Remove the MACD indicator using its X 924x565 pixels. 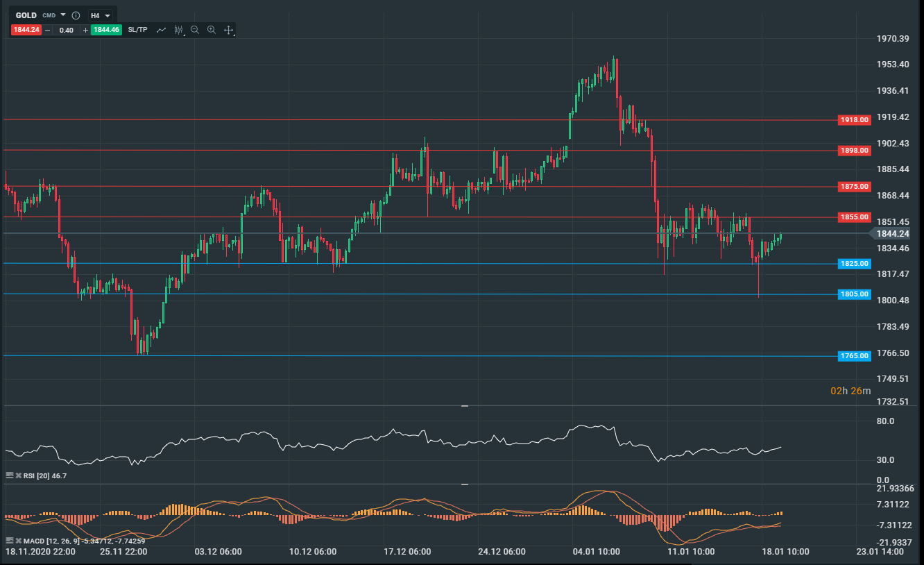tap(19, 540)
